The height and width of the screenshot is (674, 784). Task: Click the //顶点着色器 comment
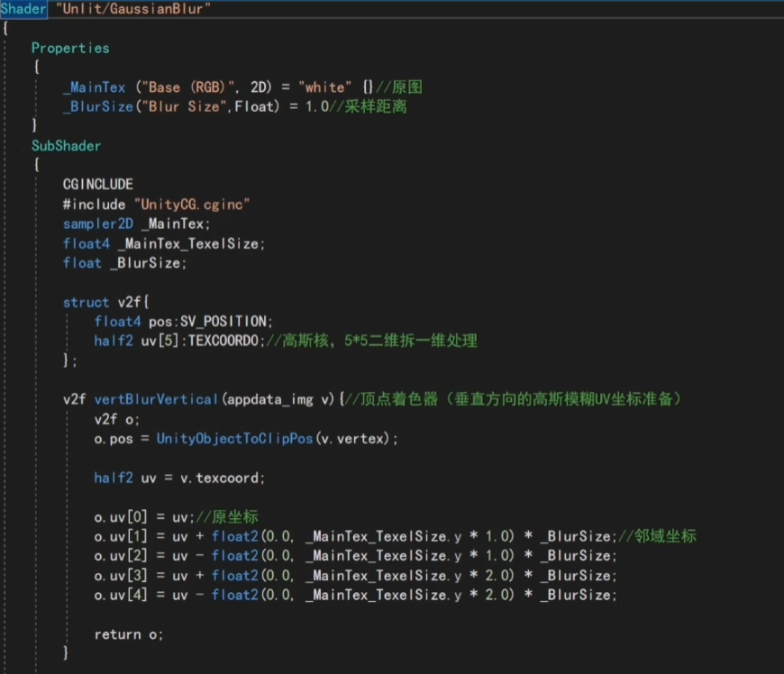click(513, 399)
